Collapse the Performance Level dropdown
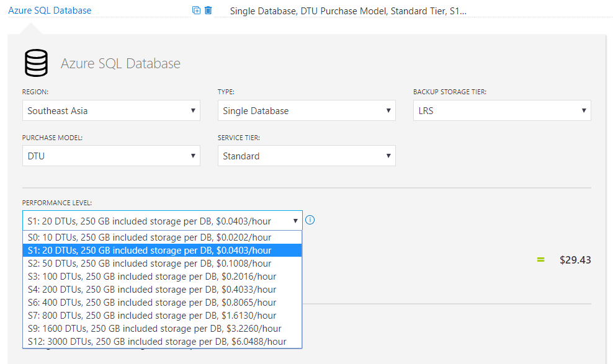 [x=162, y=221]
